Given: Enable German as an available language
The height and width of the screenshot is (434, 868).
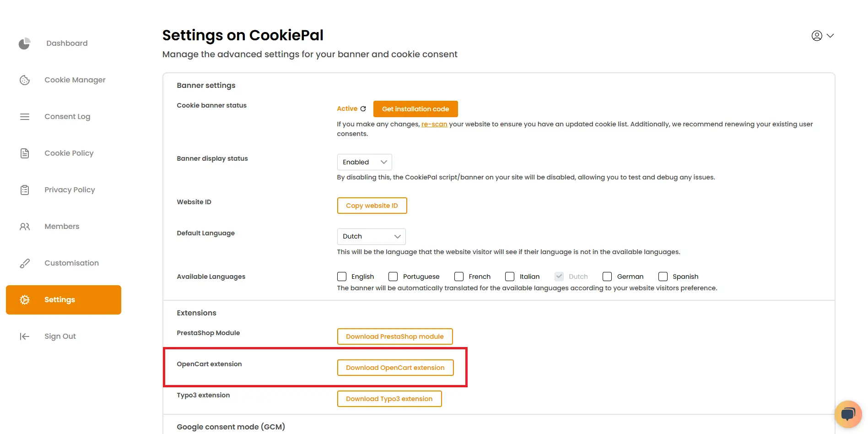Looking at the screenshot, I should click(607, 277).
